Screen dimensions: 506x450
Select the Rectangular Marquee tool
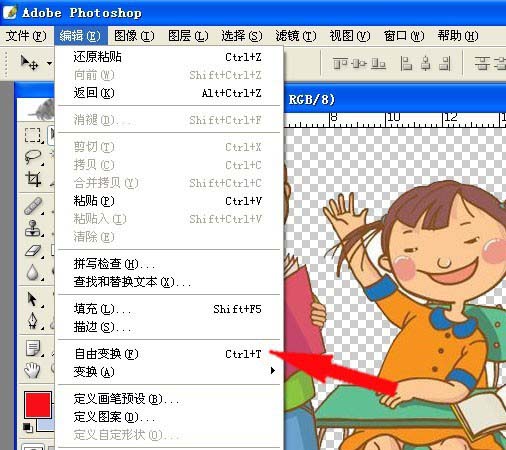pyautogui.click(x=32, y=135)
